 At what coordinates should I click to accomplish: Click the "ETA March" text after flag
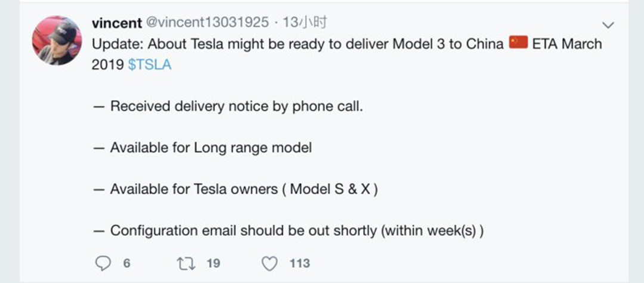click(x=566, y=44)
